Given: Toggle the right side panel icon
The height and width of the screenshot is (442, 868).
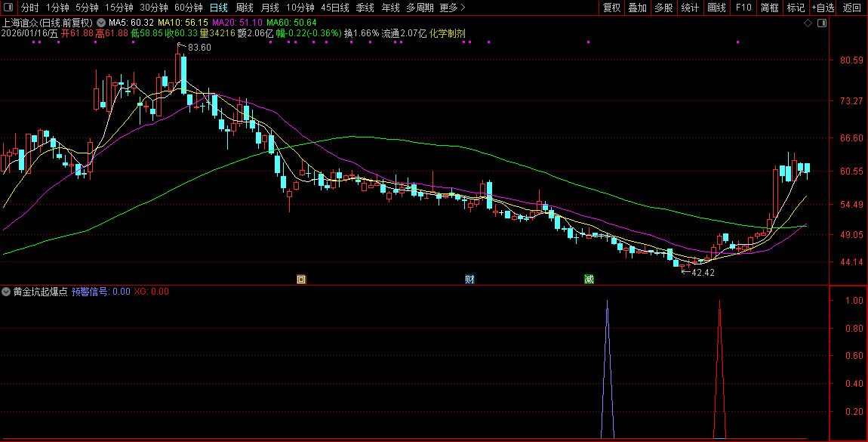Looking at the screenshot, I should (x=822, y=23).
